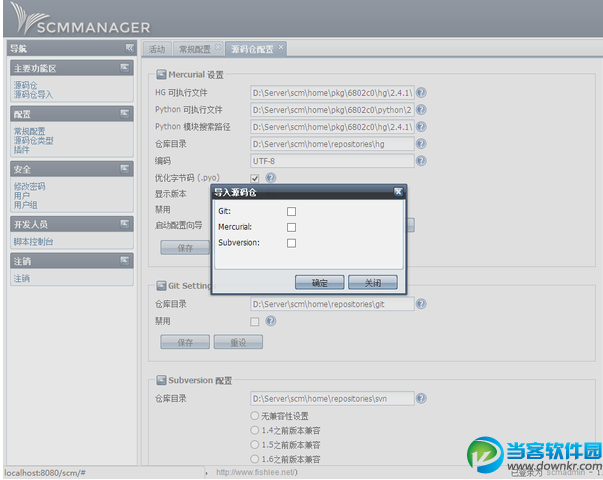Open 常规配置 sidebar link
603x480 pixels.
pos(30,131)
